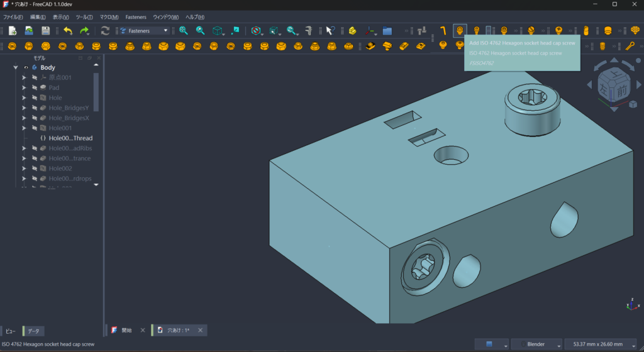The image size is (644, 352).
Task: Click the dark T-slot nut icon
Action: pos(370,46)
